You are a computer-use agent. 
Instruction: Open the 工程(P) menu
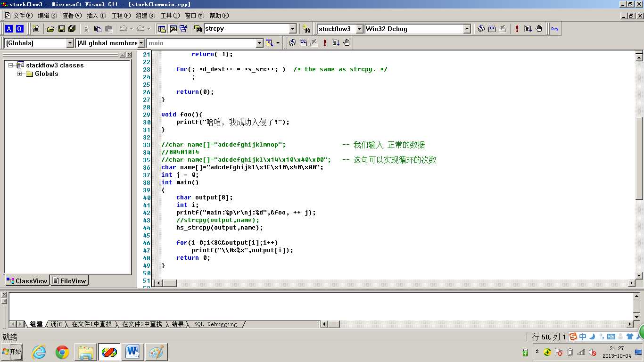pos(121,16)
